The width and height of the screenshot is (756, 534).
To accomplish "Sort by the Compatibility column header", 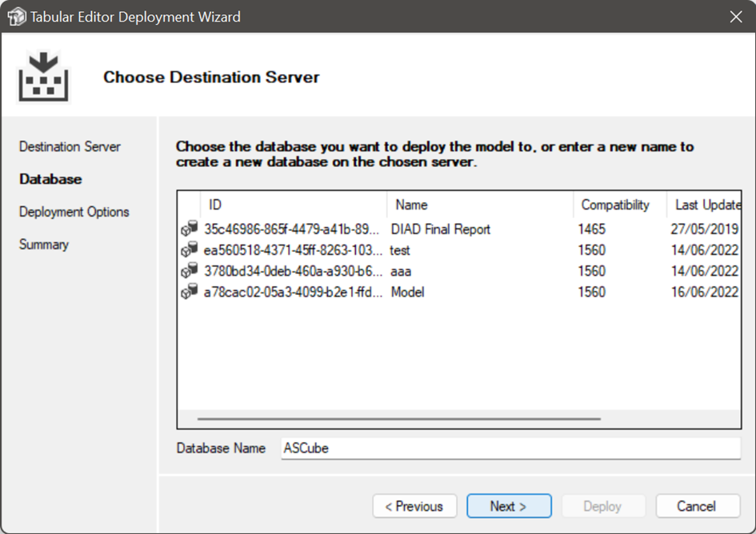I will pos(619,205).
